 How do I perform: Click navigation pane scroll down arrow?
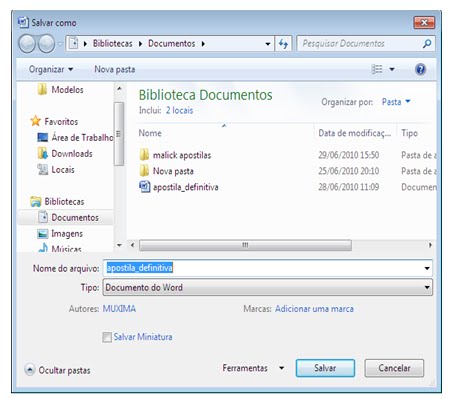[x=119, y=245]
